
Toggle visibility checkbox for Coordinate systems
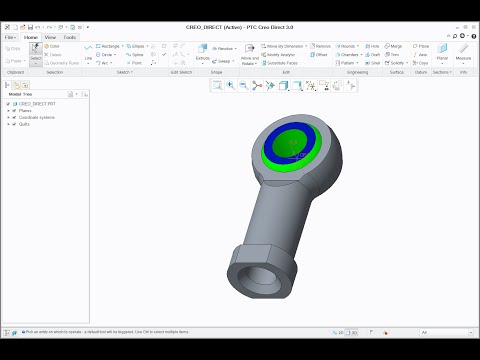click(14, 117)
